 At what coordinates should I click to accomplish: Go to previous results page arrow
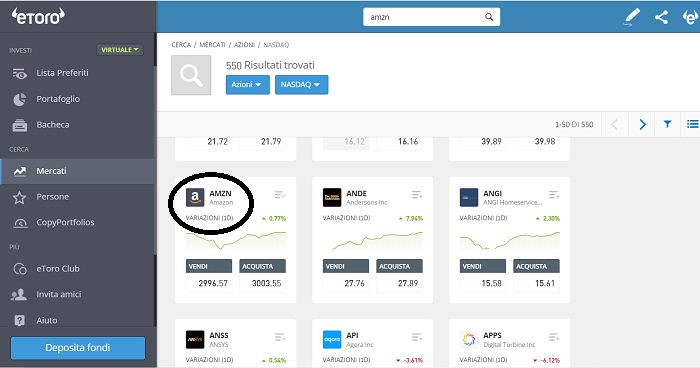[x=615, y=124]
